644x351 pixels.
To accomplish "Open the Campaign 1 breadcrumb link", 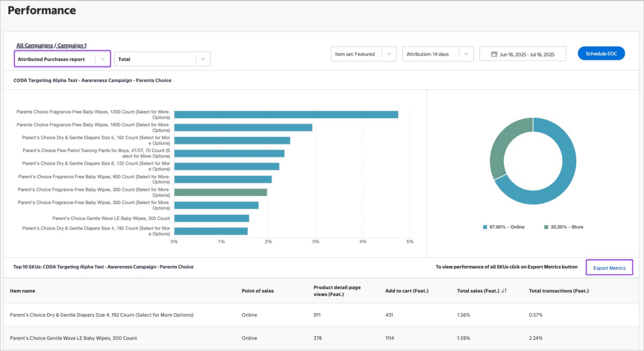I will pyautogui.click(x=72, y=45).
